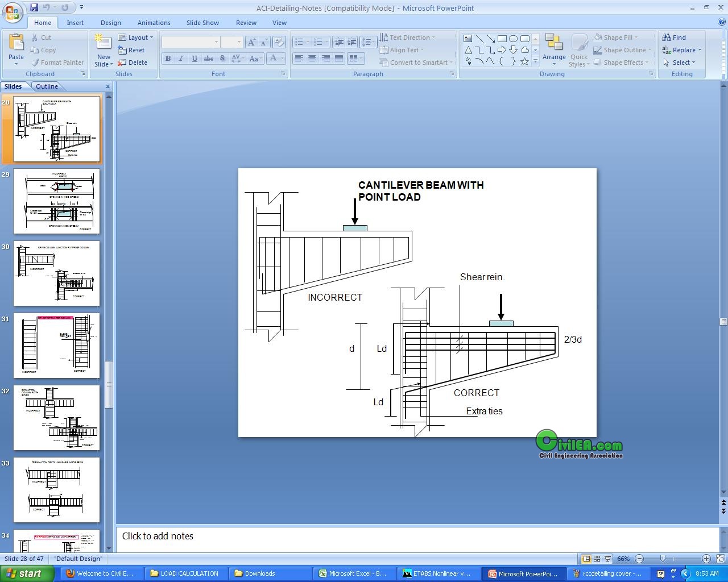Viewport: 728px width, 582px height.
Task: Open the Animations ribbon tab
Action: (x=154, y=23)
